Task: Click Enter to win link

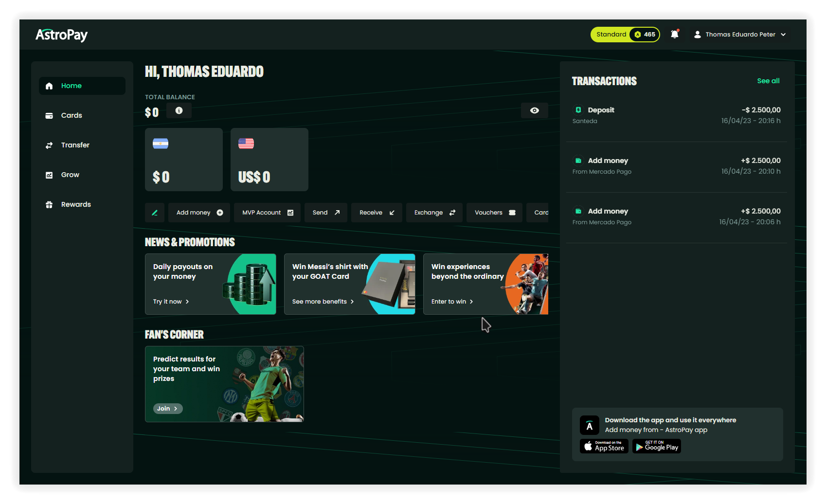Action: click(x=452, y=302)
